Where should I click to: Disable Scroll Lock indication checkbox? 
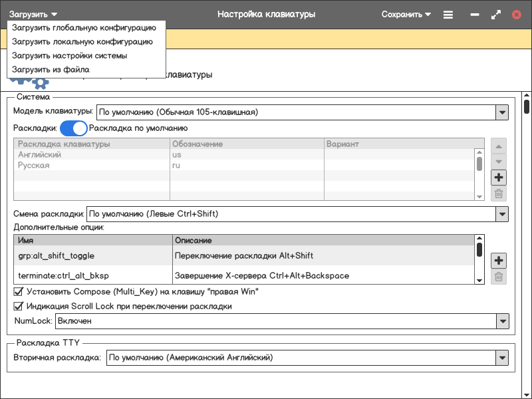pyautogui.click(x=19, y=307)
